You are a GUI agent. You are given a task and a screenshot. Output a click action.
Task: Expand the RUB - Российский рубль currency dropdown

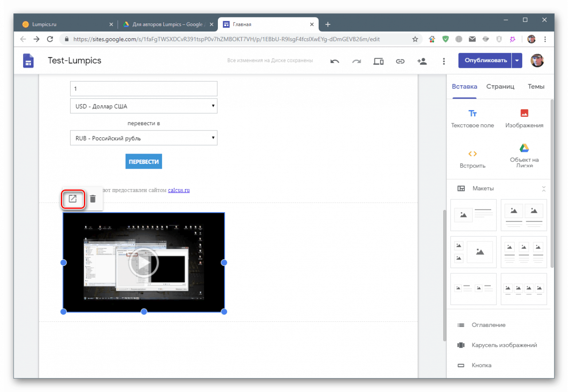tap(144, 138)
